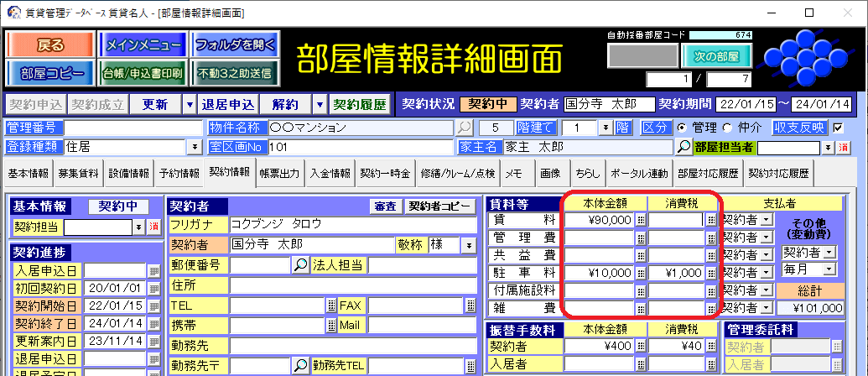Open the 募集賃料 tab
Image resolution: width=868 pixels, height=376 pixels.
(78, 174)
